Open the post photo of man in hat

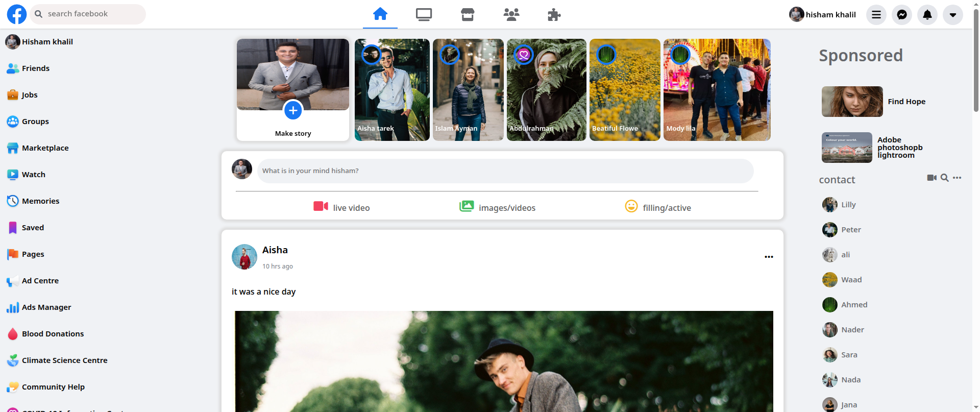[x=504, y=361]
